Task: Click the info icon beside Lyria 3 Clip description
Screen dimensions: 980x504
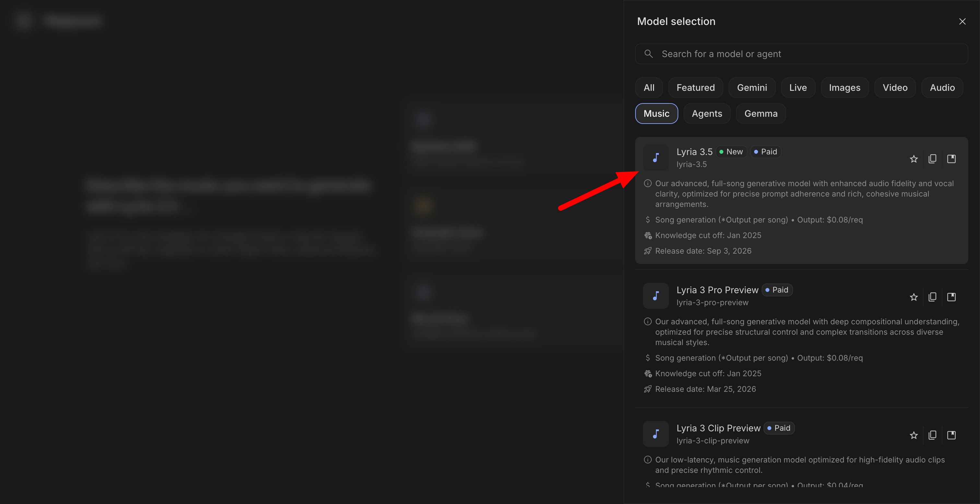Action: (647, 460)
